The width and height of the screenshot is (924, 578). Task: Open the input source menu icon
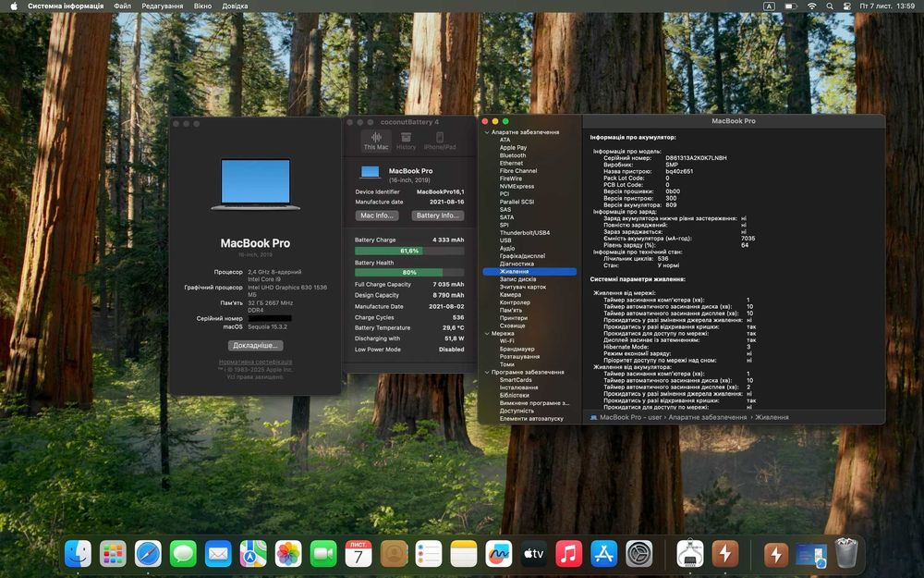[x=769, y=6]
